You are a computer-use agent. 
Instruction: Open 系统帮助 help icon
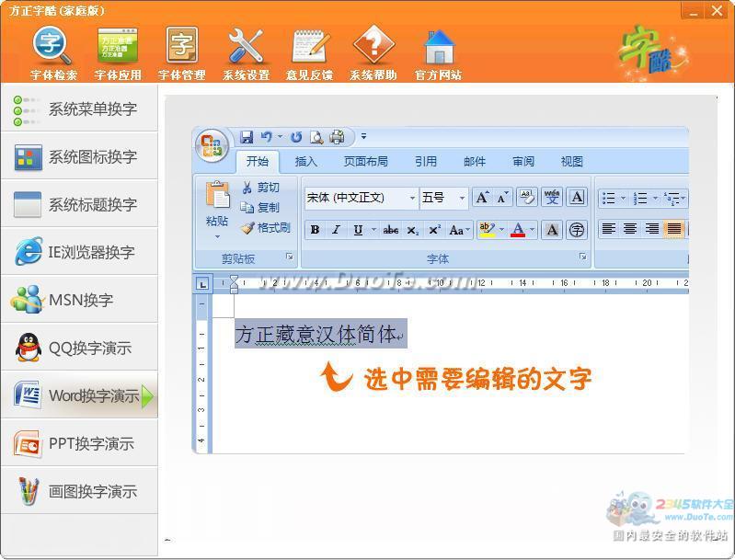(x=373, y=53)
